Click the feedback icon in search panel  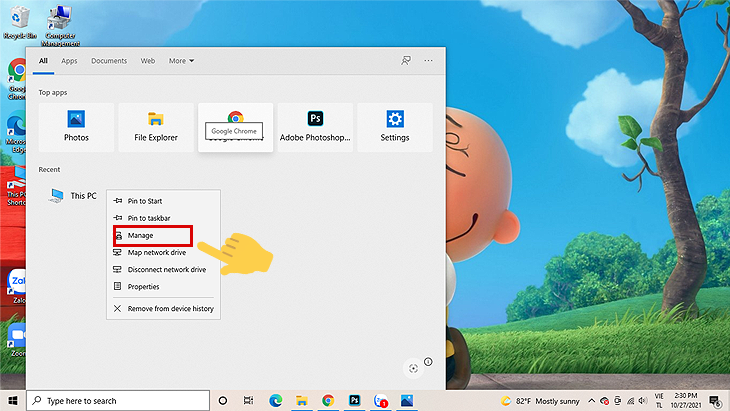point(406,61)
